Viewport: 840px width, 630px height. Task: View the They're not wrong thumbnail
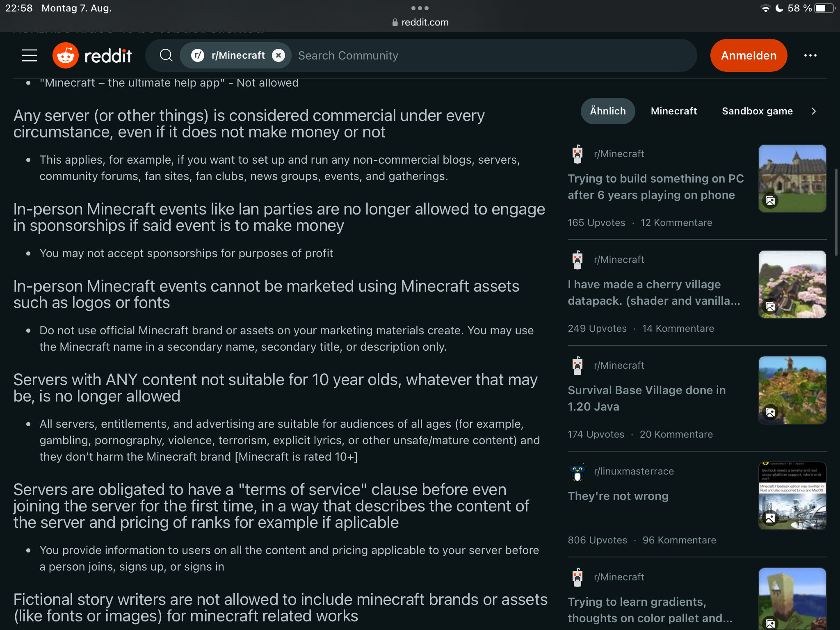[x=792, y=496]
